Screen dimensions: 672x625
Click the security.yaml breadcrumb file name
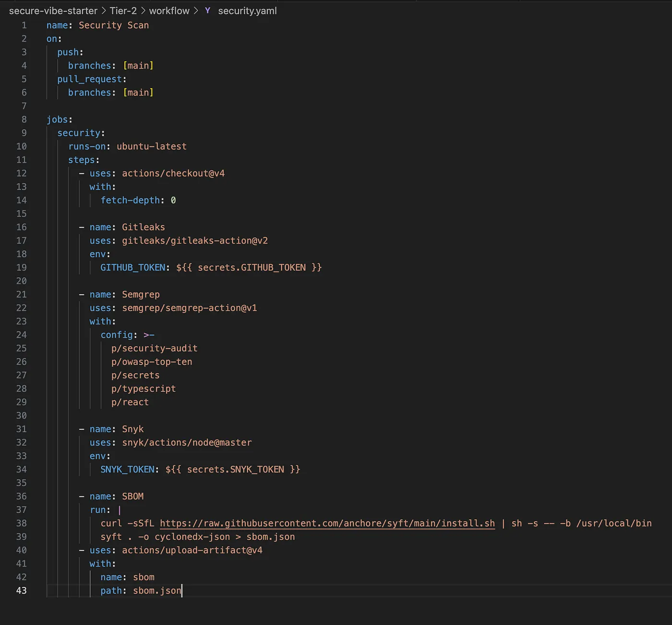coord(247,11)
